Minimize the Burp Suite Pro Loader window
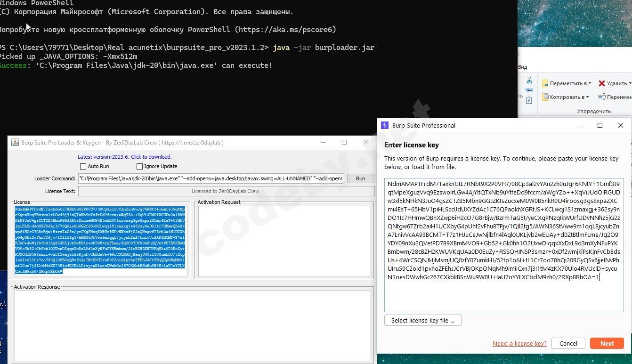 point(323,142)
